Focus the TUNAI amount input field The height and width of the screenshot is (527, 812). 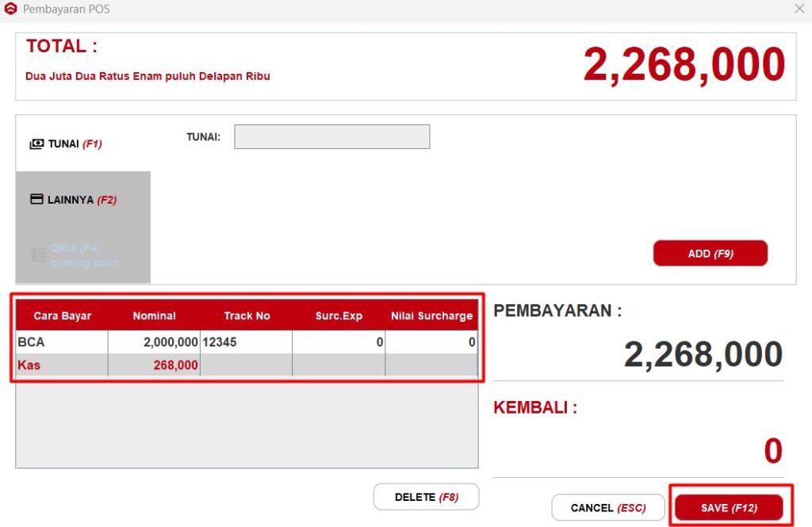[x=331, y=137]
